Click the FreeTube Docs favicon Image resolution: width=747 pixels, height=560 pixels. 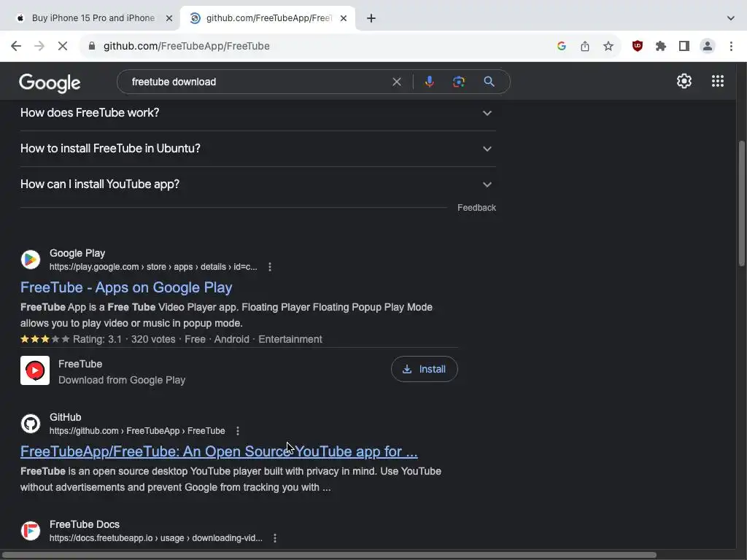click(x=31, y=531)
